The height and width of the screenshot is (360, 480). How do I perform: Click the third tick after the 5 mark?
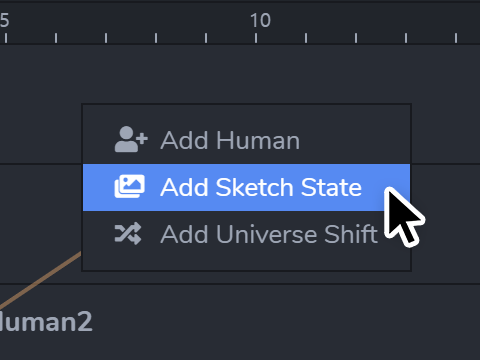coord(156,38)
